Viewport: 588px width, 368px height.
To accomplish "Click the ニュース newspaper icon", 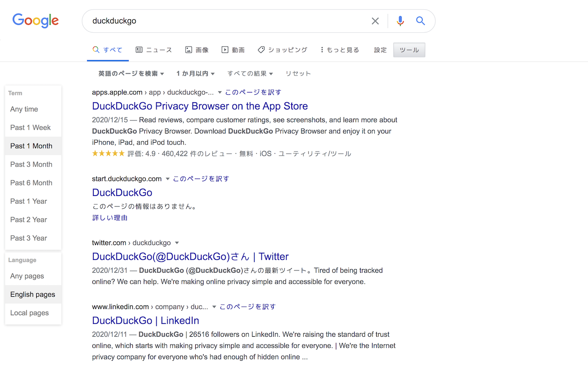I will point(139,49).
